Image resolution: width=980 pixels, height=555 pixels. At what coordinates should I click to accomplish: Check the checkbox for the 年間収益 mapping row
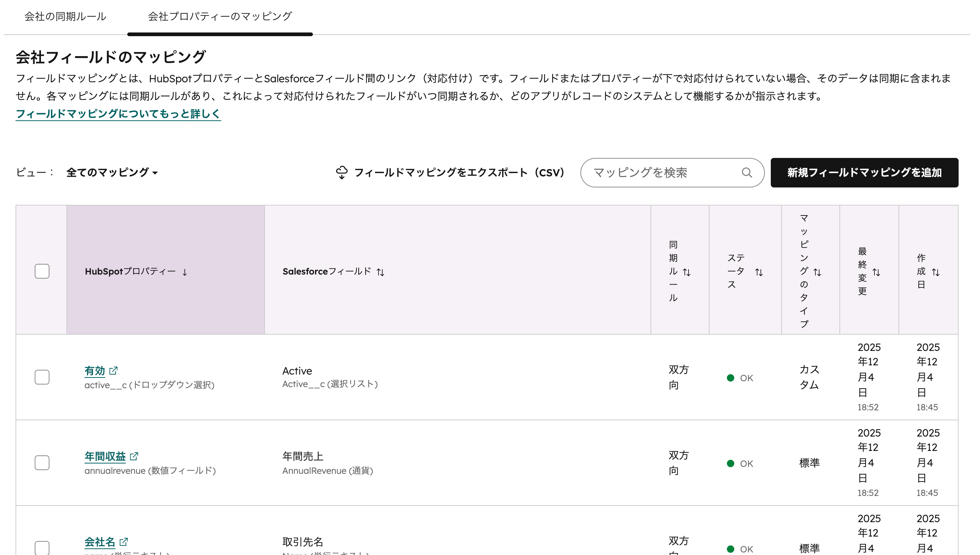(x=42, y=463)
